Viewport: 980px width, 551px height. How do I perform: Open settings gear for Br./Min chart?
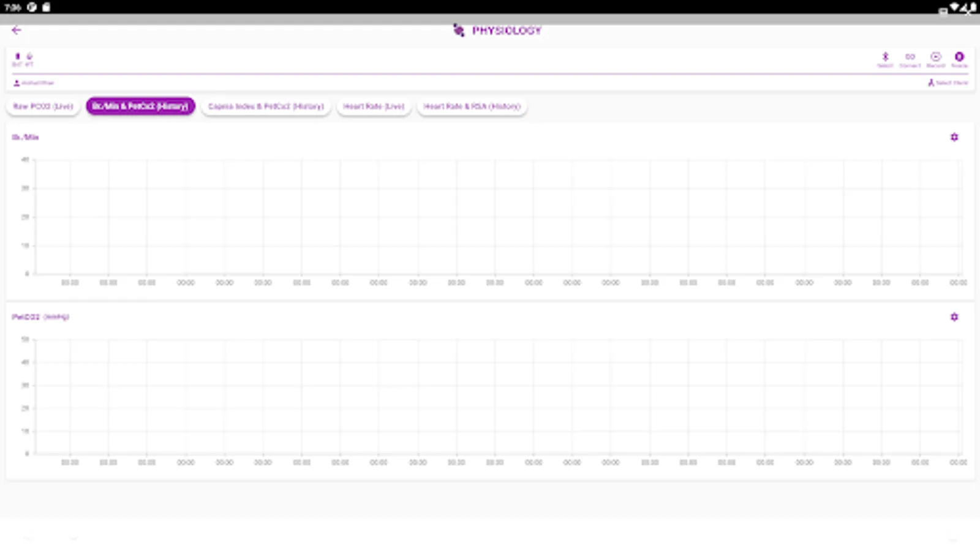coord(954,137)
